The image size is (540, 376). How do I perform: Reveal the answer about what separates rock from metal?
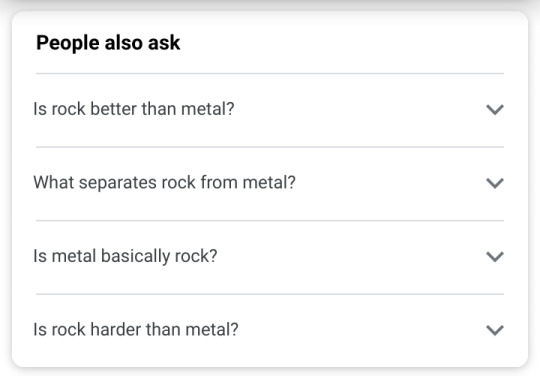point(270,183)
